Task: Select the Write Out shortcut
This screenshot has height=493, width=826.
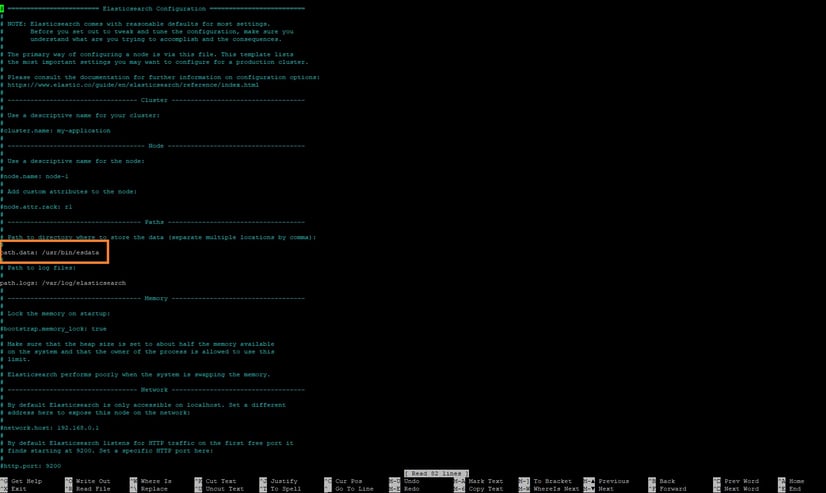Action: click(91, 481)
